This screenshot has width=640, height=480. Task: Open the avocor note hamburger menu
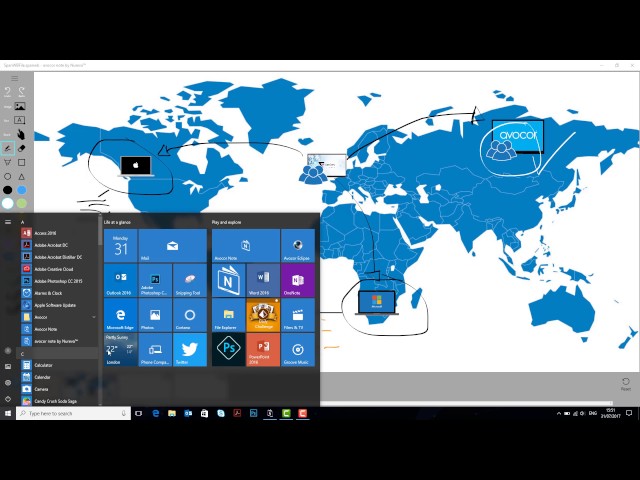(x=15, y=78)
